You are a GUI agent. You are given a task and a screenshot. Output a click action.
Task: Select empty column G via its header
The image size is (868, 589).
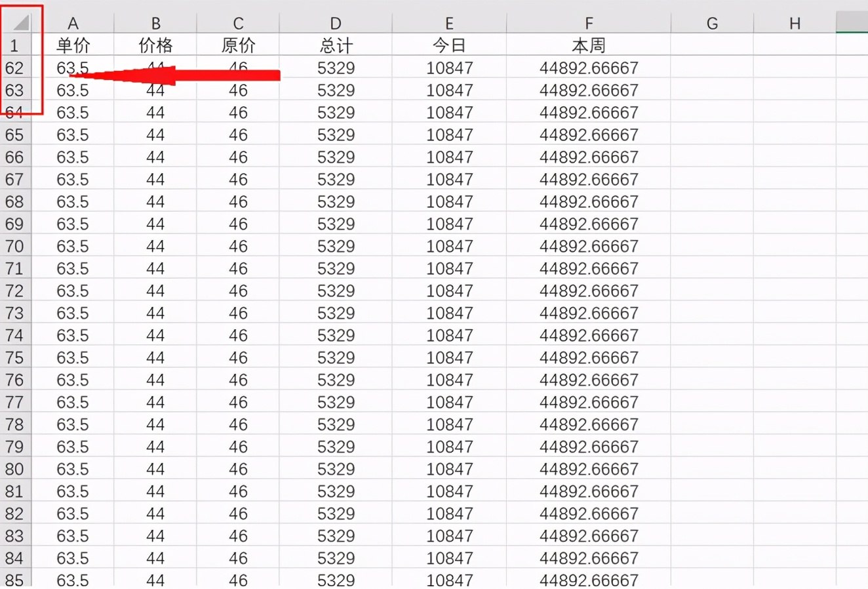pyautogui.click(x=711, y=22)
